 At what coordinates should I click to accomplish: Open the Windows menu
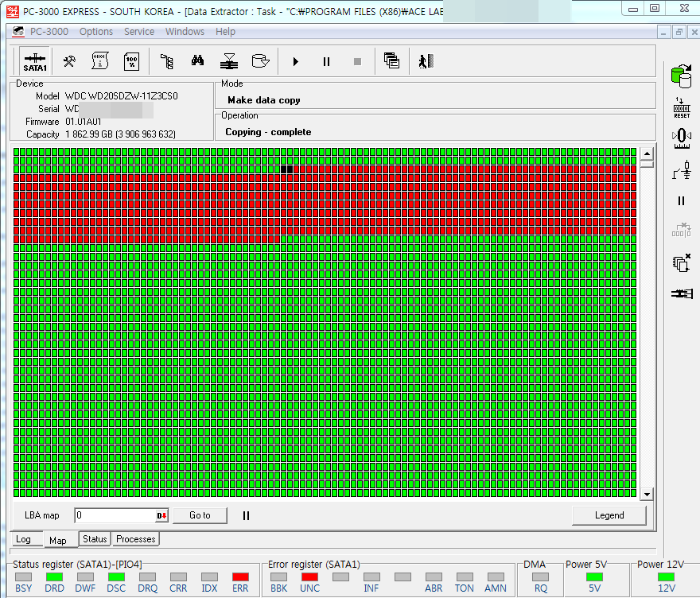tap(185, 32)
